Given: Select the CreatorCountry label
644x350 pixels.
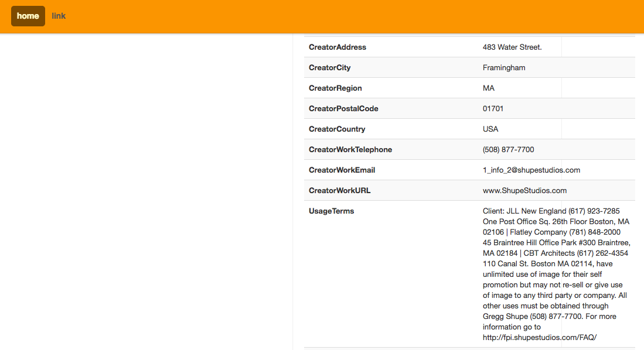Looking at the screenshot, I should pyautogui.click(x=337, y=129).
